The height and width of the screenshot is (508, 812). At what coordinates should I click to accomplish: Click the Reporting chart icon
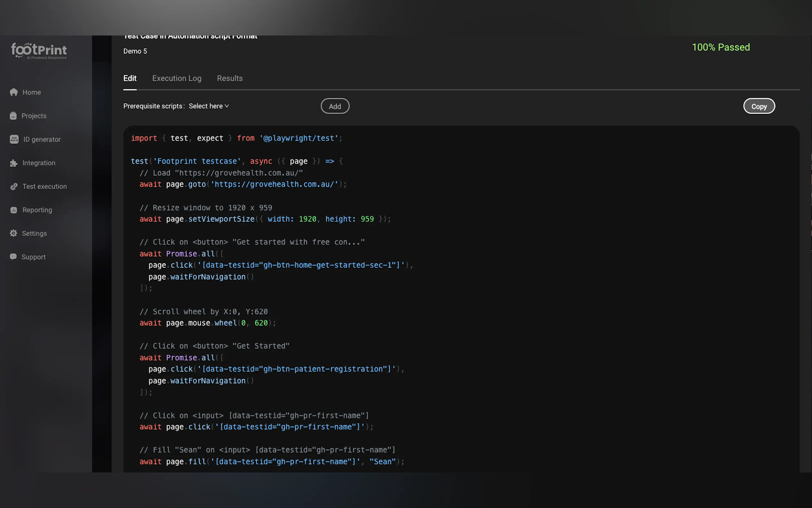[13, 210]
